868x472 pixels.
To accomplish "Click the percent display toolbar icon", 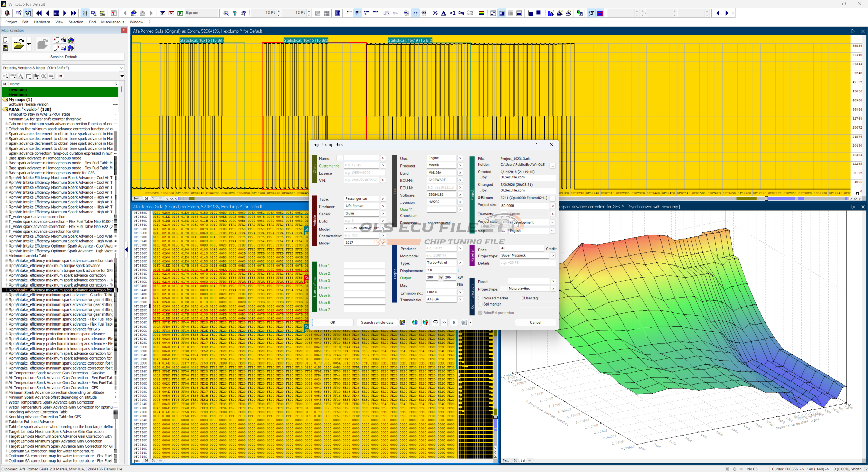I will pyautogui.click(x=435, y=13).
